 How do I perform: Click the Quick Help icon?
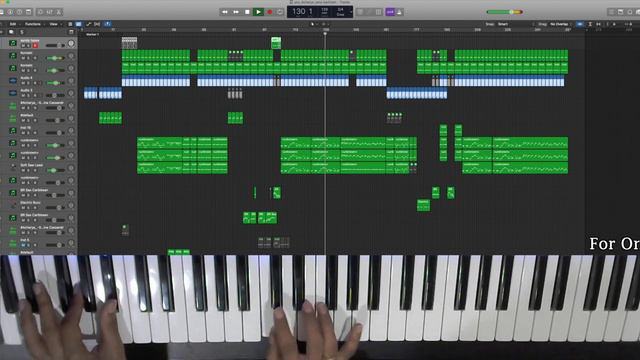coord(19,12)
